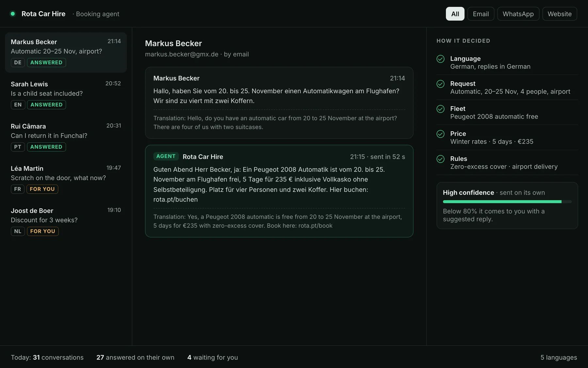Image resolution: width=588 pixels, height=368 pixels.
Task: Click the confidence progress bar
Action: (x=507, y=202)
